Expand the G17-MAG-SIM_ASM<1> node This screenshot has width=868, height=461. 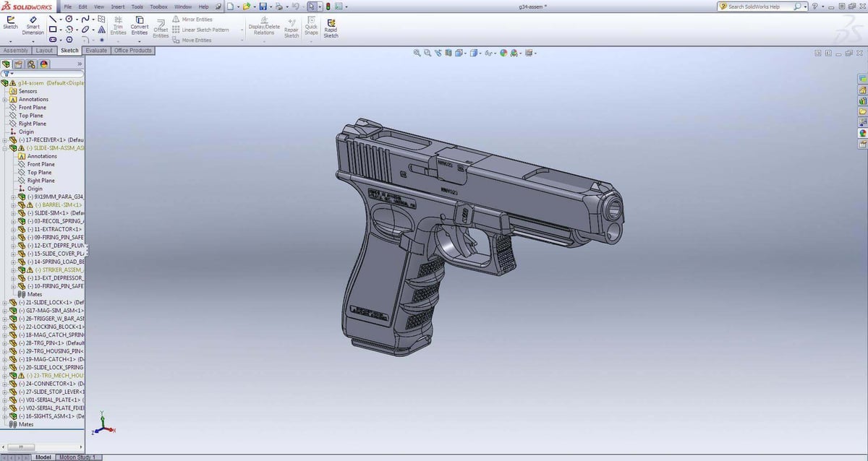point(4,310)
